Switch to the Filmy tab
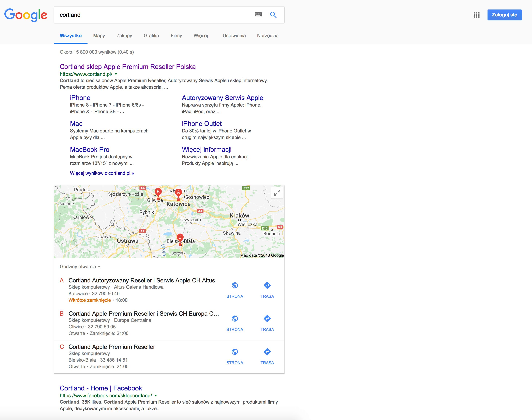Viewport: 532px width, 420px height. [176, 36]
